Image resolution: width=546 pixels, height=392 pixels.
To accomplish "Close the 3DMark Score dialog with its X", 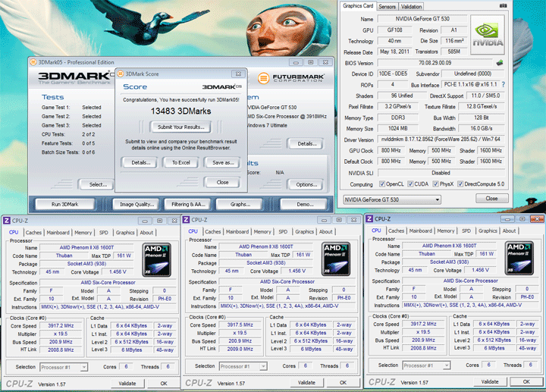I will [x=239, y=74].
